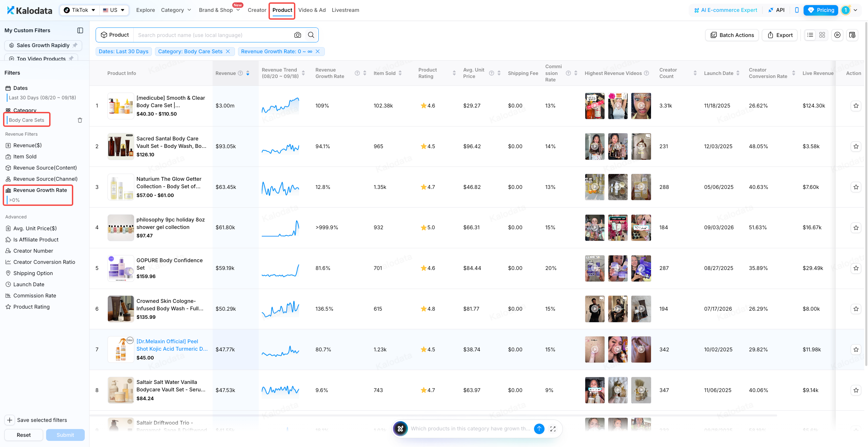Show Avg. Unit Price help icon
The image size is (868, 447).
[492, 73]
